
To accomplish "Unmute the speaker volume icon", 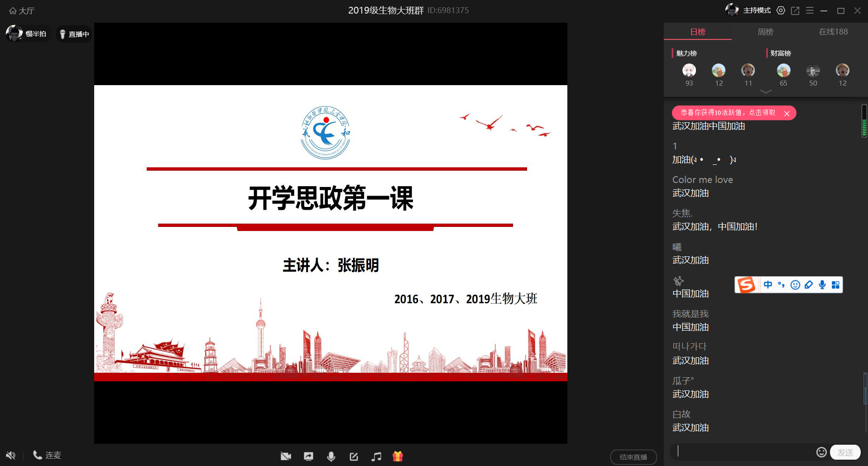I will click(x=10, y=456).
